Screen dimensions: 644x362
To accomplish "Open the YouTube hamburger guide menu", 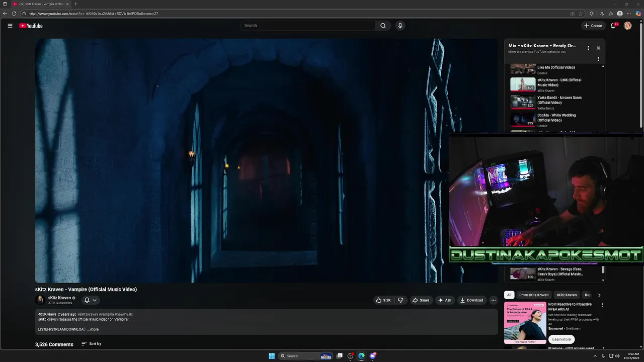I will [x=10, y=26].
